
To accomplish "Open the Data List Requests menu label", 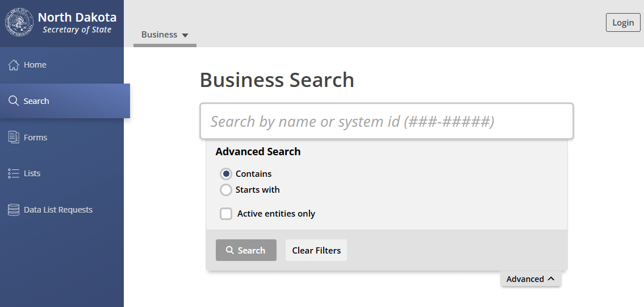I will [x=58, y=210].
